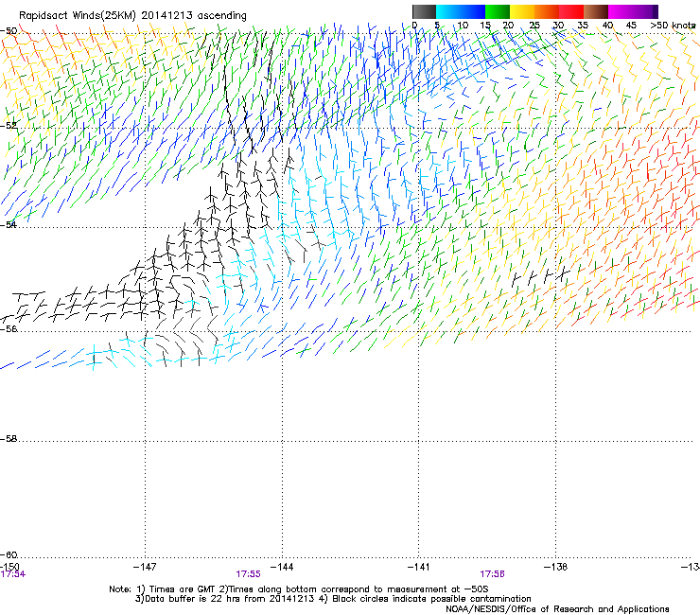Click the plot title 'Rapidscat Winds(25KM) 20141213 ascending'
This screenshot has width=700, height=615.
pyautogui.click(x=132, y=16)
